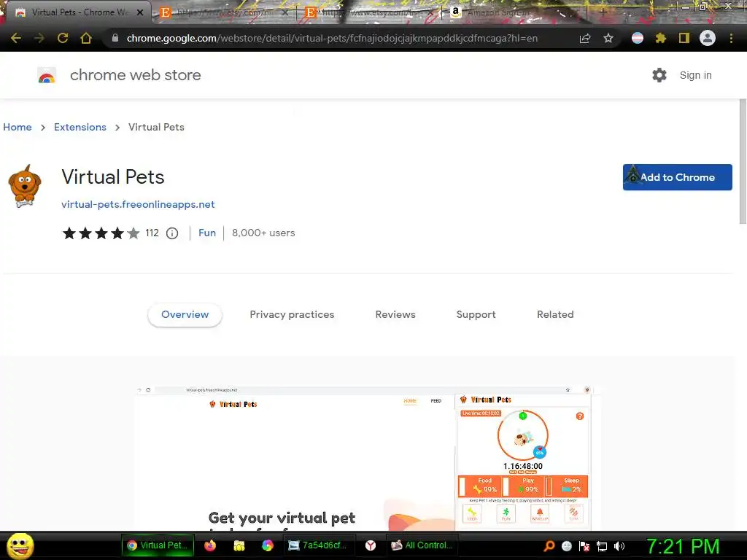
Task: Open the colorful round taskbar icon
Action: tap(268, 545)
